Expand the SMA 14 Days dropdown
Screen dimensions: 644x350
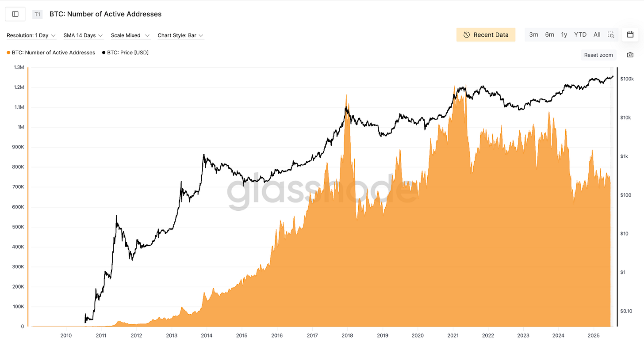pyautogui.click(x=83, y=35)
